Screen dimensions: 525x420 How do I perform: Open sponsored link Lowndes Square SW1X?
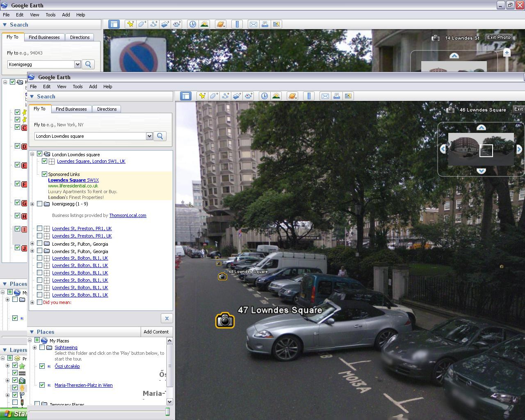pyautogui.click(x=73, y=180)
